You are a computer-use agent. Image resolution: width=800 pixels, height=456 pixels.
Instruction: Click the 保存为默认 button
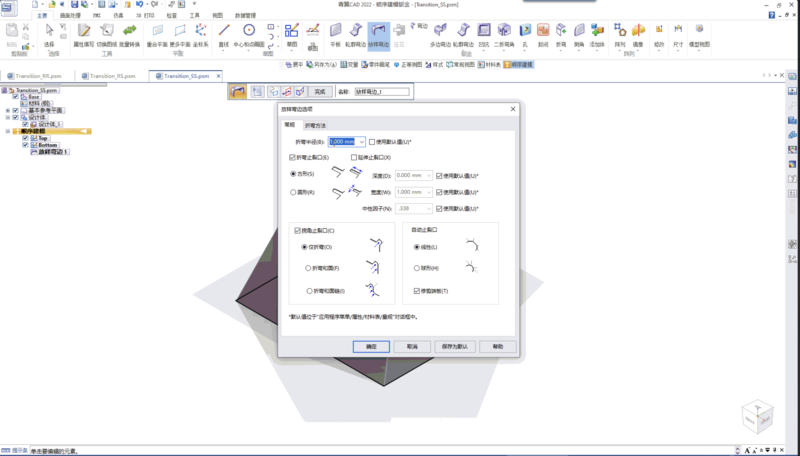453,345
